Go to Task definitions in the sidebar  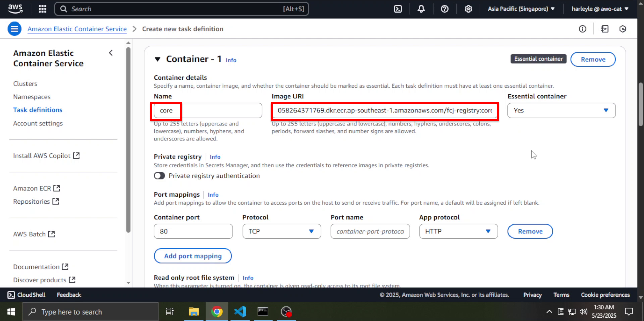pos(38,110)
